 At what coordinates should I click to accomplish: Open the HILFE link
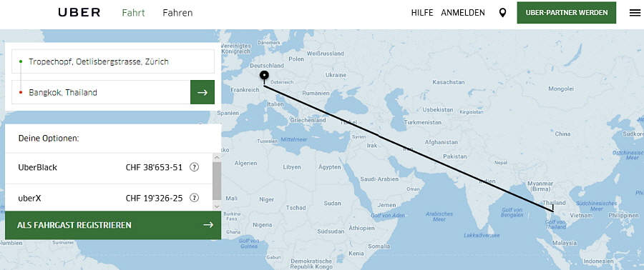[x=422, y=13]
